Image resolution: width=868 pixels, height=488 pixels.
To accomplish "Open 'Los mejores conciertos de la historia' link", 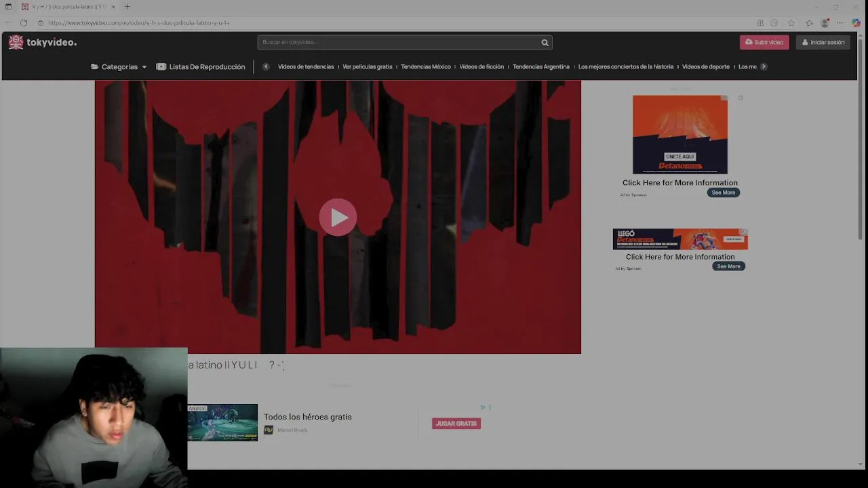I will coord(626,66).
